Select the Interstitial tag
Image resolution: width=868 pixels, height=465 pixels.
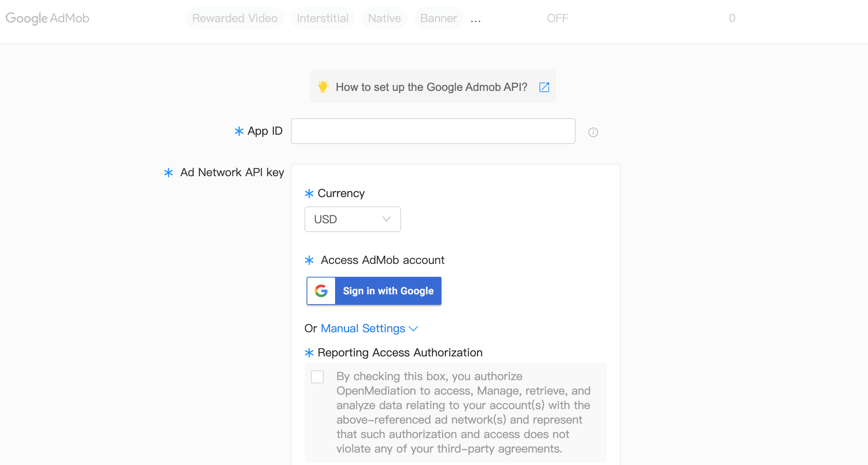323,18
